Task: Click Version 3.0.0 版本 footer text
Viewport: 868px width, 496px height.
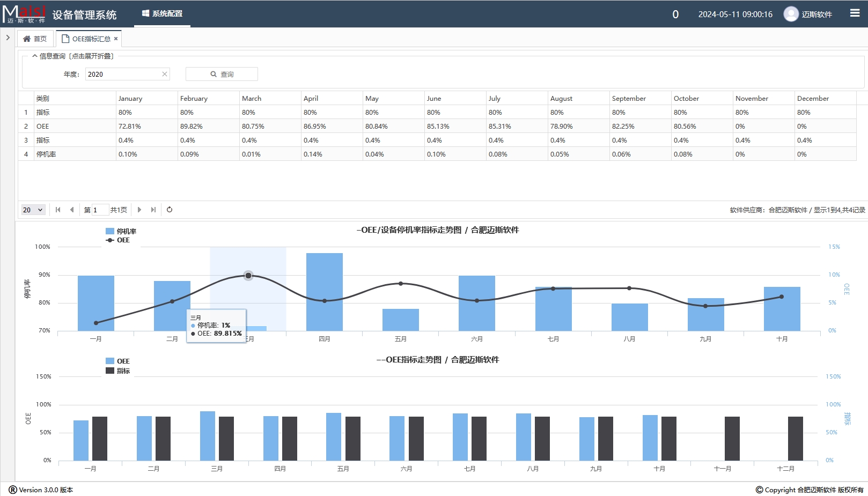Action: (x=46, y=490)
